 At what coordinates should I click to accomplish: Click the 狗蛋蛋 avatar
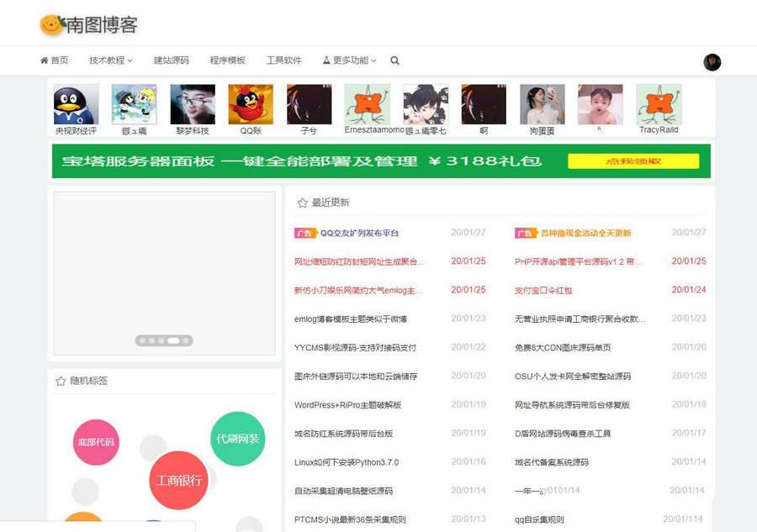pos(543,104)
